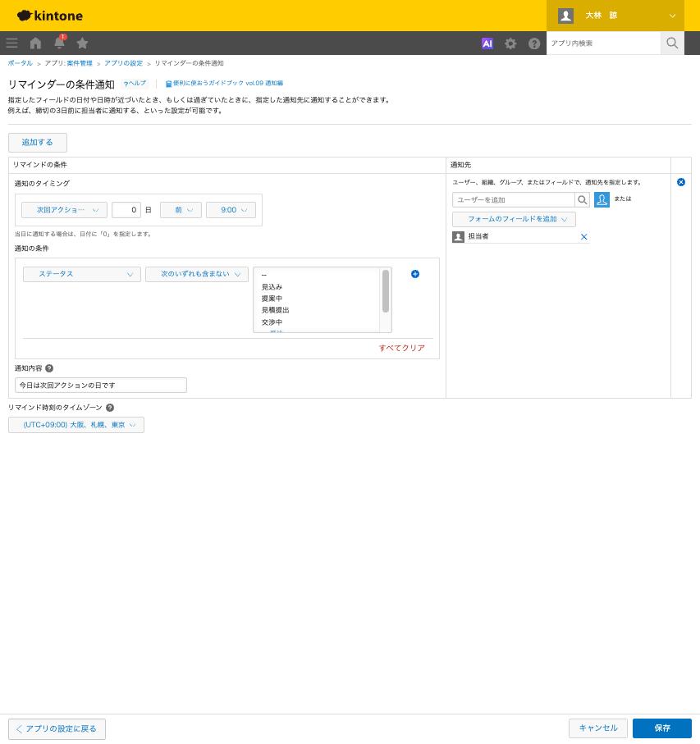The height and width of the screenshot is (744, 700).
Task: Select 提案中 in the status list
Action: (x=272, y=299)
